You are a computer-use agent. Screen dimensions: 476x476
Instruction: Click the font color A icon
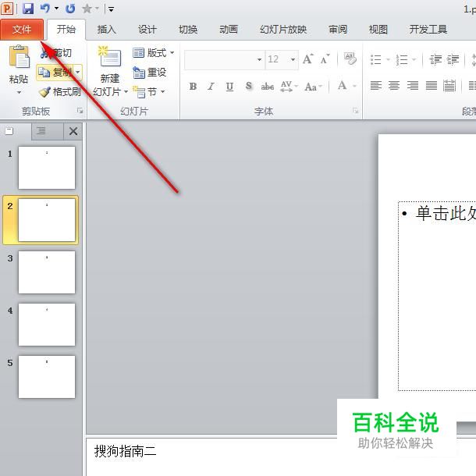342,86
